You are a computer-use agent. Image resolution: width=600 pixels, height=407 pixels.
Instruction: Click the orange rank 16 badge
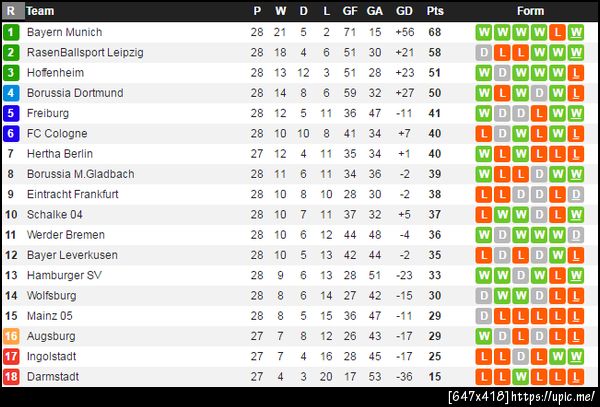point(11,336)
